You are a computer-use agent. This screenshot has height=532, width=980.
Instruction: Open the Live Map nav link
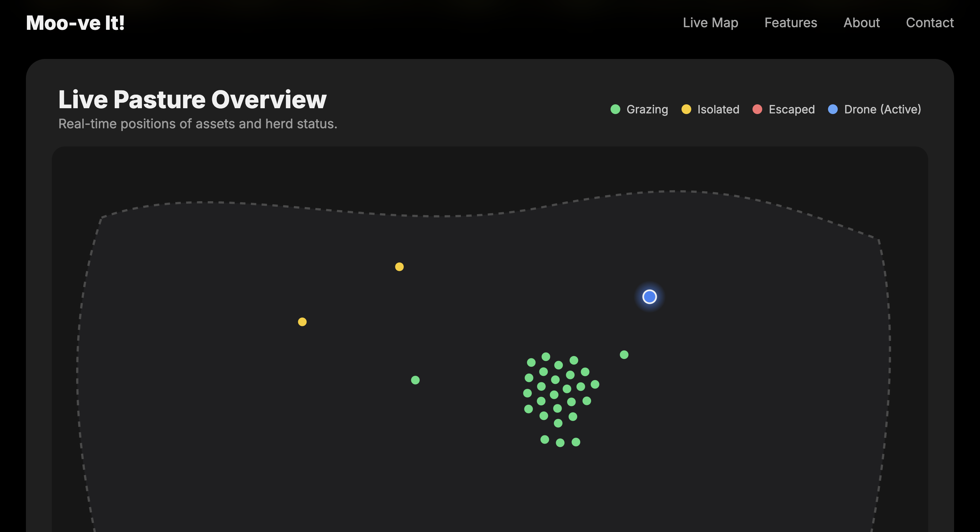tap(710, 23)
